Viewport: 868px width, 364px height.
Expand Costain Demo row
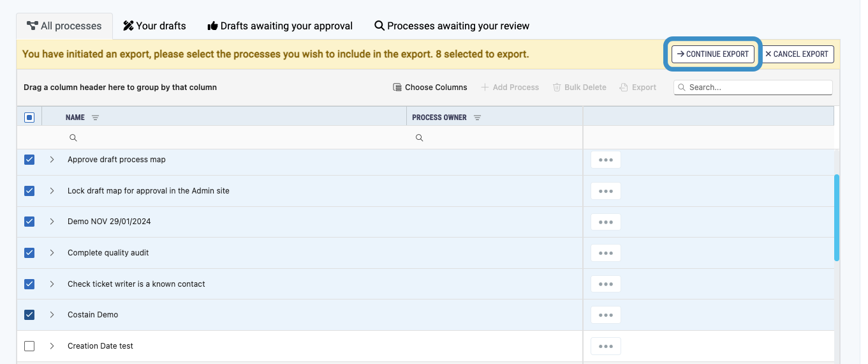click(x=52, y=315)
